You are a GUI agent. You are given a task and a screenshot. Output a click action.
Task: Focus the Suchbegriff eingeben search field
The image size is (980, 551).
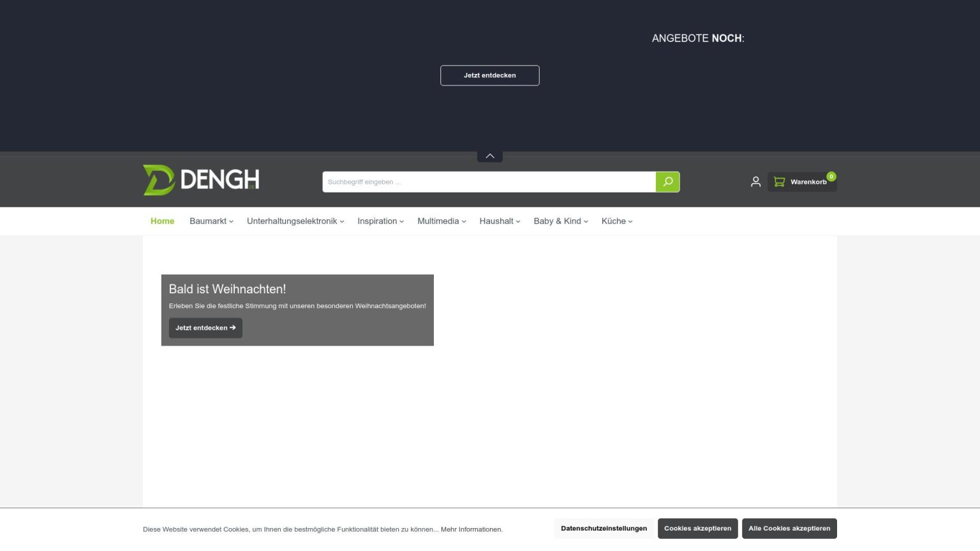pyautogui.click(x=488, y=182)
